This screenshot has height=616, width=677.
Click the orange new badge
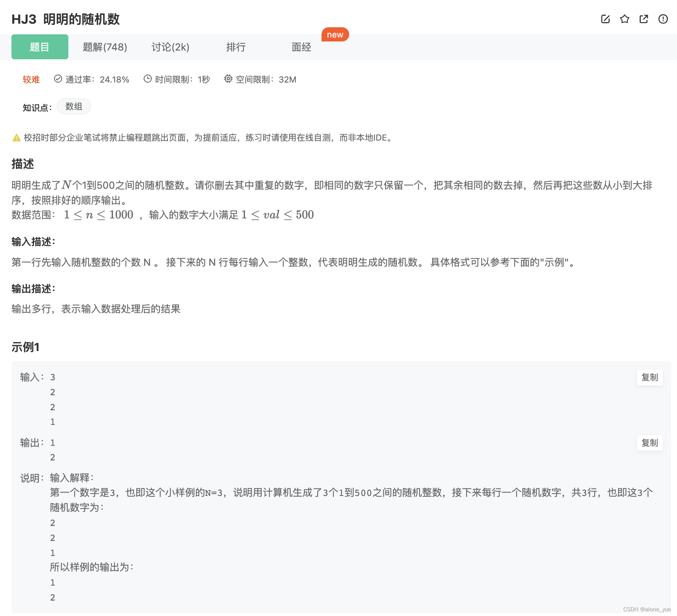click(x=335, y=35)
